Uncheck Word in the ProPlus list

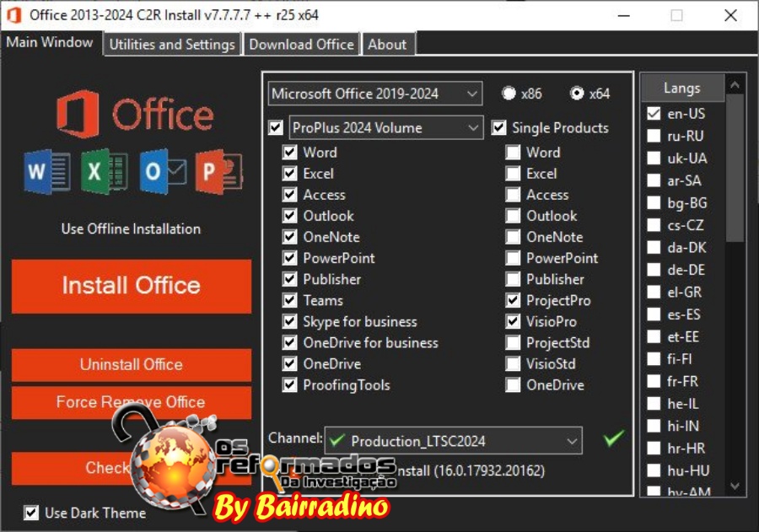coord(289,153)
